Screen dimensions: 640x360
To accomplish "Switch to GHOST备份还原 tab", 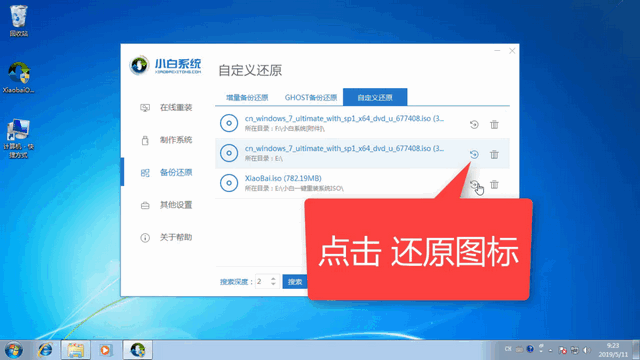I will (x=311, y=98).
